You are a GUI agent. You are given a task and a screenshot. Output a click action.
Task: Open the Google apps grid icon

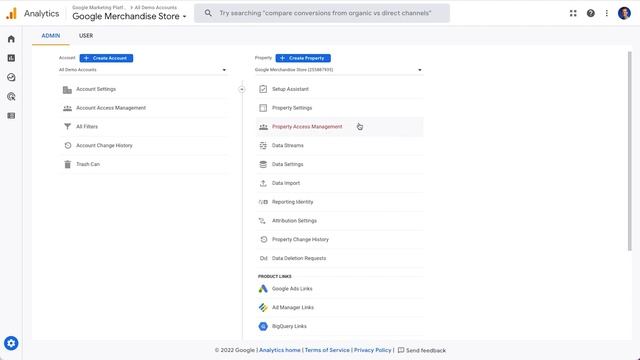pos(573,13)
